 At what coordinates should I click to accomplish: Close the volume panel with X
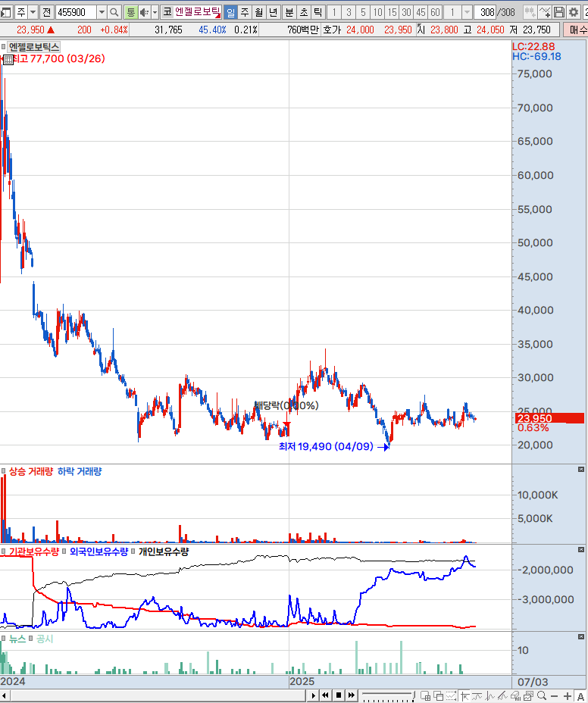(581, 469)
